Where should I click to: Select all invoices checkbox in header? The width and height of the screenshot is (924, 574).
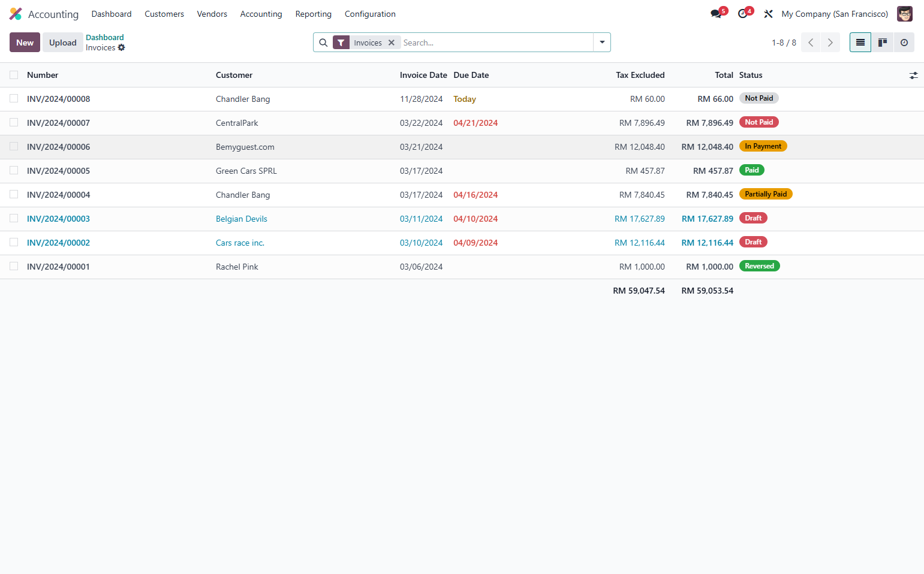click(x=14, y=75)
